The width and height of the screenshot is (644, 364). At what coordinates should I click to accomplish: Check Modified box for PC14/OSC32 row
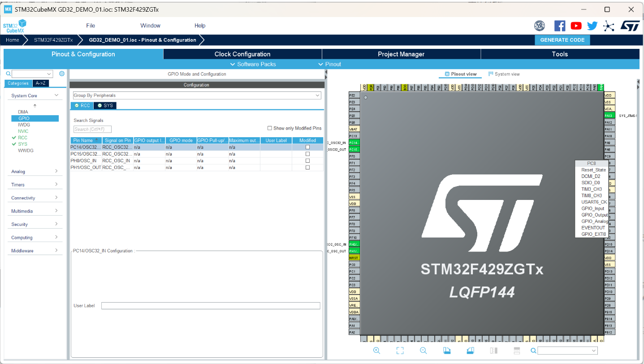click(307, 147)
